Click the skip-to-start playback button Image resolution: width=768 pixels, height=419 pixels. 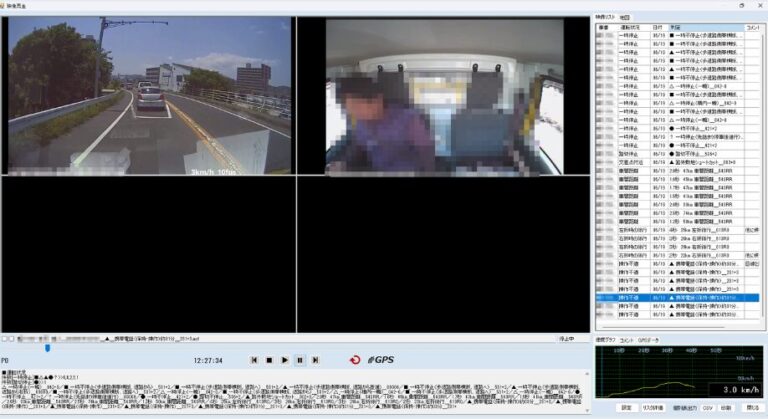pyautogui.click(x=254, y=359)
